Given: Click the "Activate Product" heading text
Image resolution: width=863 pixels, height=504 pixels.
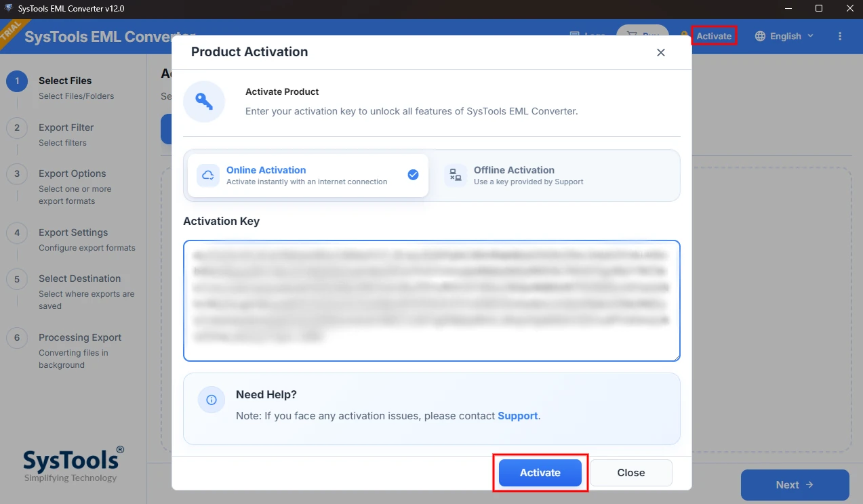Looking at the screenshot, I should [x=282, y=91].
